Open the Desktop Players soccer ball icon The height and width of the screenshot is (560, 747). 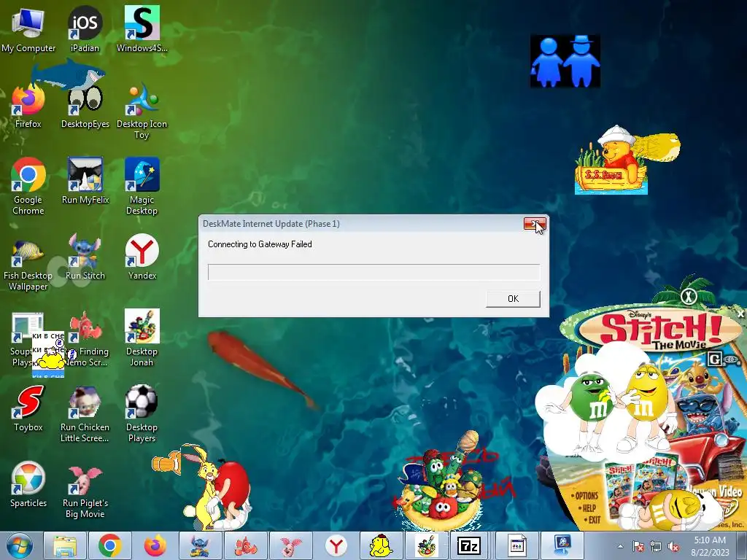(x=142, y=414)
